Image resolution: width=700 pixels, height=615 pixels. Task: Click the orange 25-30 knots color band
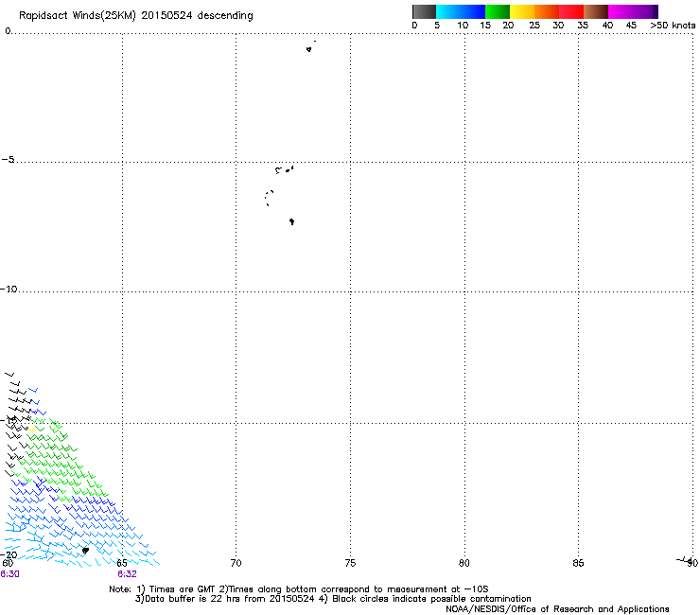(x=547, y=11)
